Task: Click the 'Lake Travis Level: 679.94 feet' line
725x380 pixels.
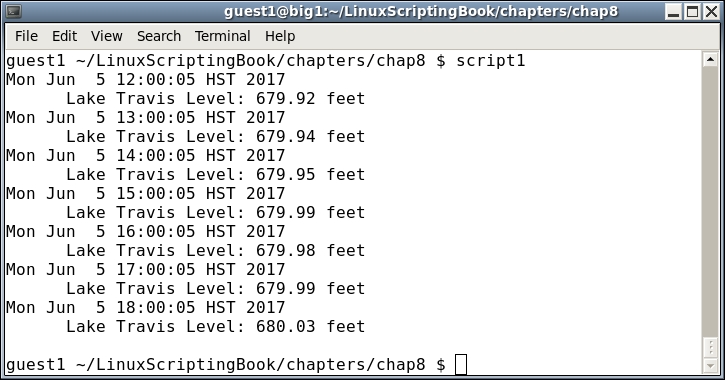Action: 215,136
